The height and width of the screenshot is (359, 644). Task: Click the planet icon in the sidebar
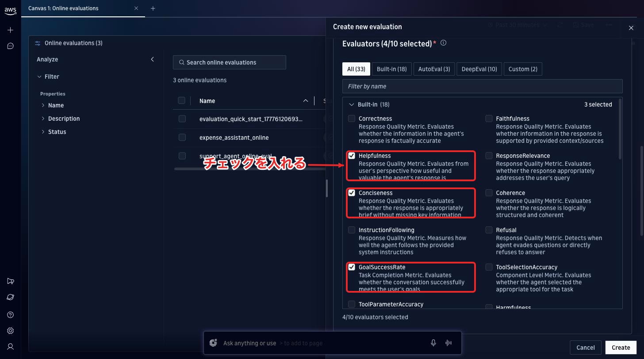pos(11,298)
